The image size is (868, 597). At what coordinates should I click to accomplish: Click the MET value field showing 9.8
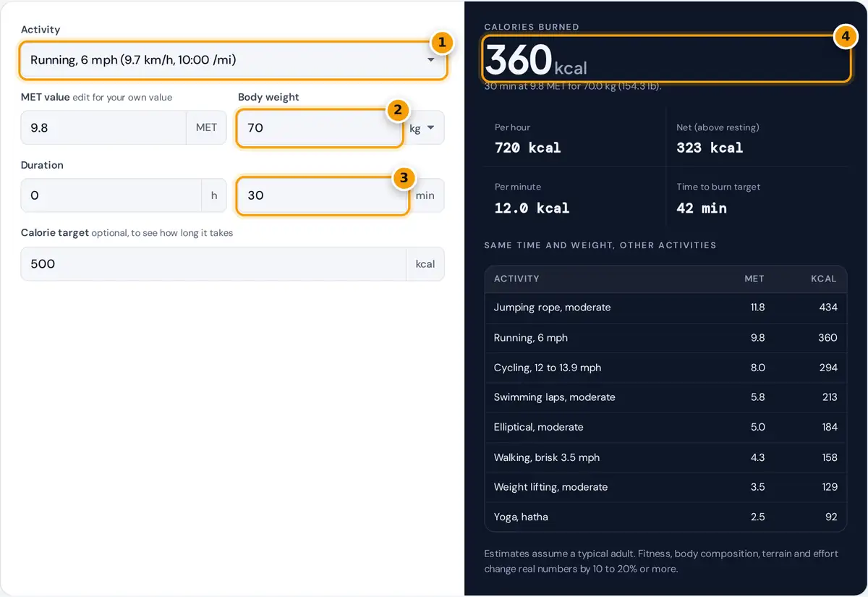(x=103, y=128)
